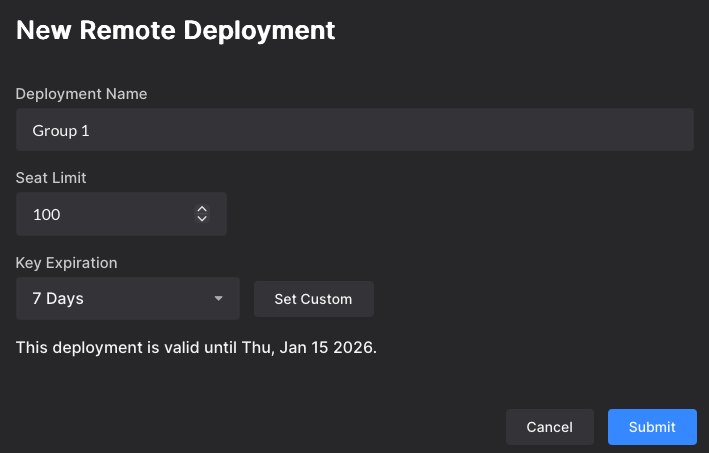Click the Key Expiration dropdown caret
The image size is (709, 453).
click(219, 299)
